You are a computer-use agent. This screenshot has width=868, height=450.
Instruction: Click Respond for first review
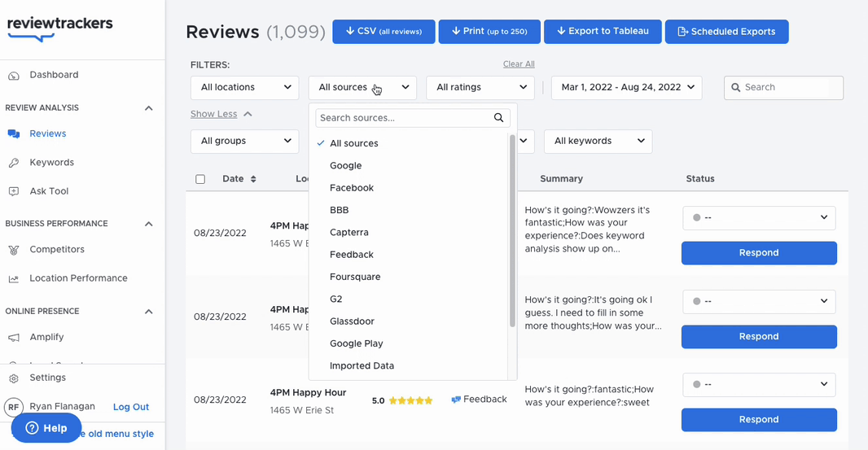pos(759,253)
